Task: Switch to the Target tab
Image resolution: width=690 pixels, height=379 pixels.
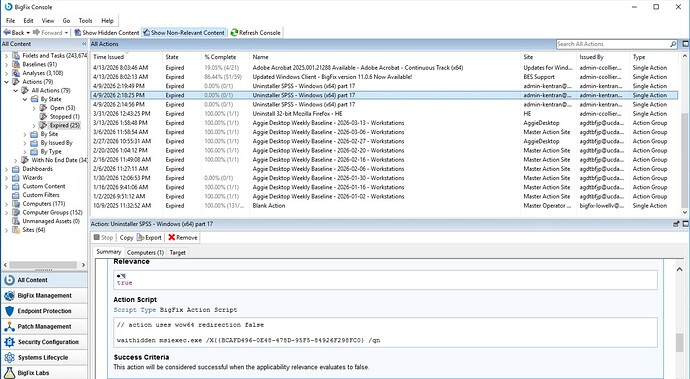Action: click(x=177, y=253)
